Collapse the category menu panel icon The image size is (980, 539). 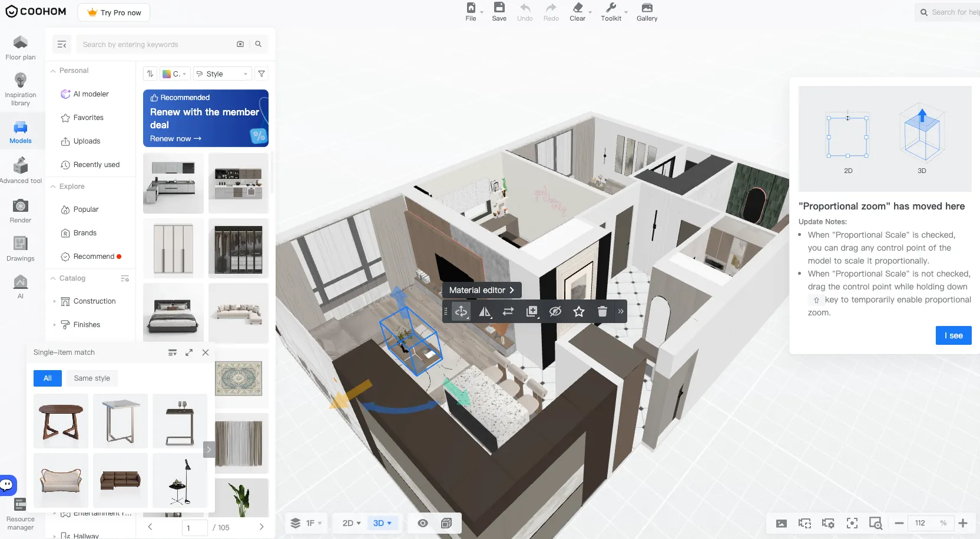[62, 44]
